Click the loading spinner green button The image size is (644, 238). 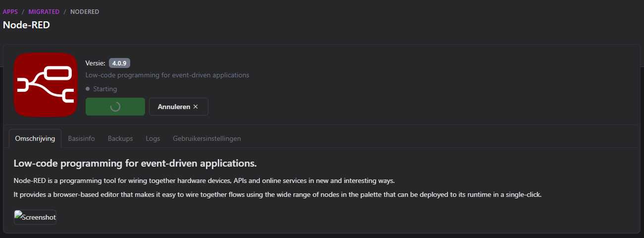(115, 107)
